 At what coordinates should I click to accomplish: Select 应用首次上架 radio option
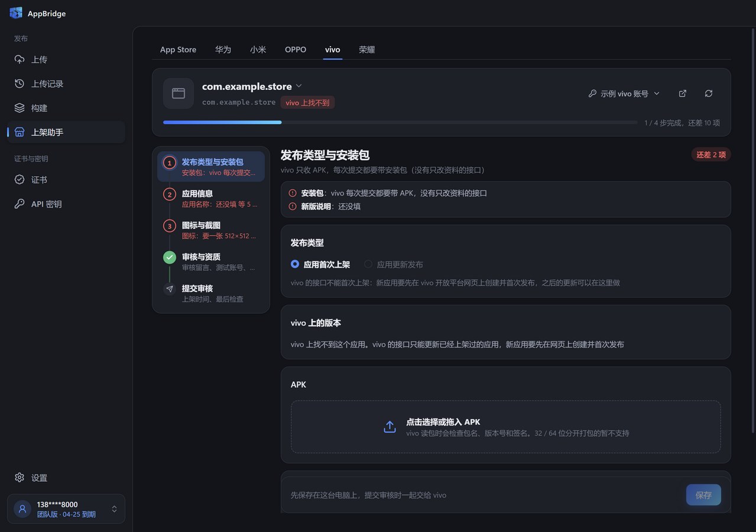pyautogui.click(x=320, y=264)
